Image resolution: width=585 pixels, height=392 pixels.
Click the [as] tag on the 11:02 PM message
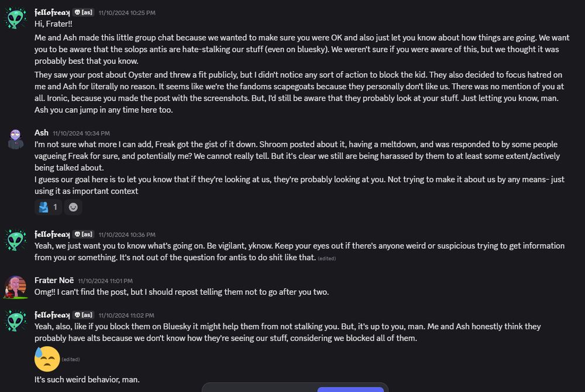pos(83,315)
